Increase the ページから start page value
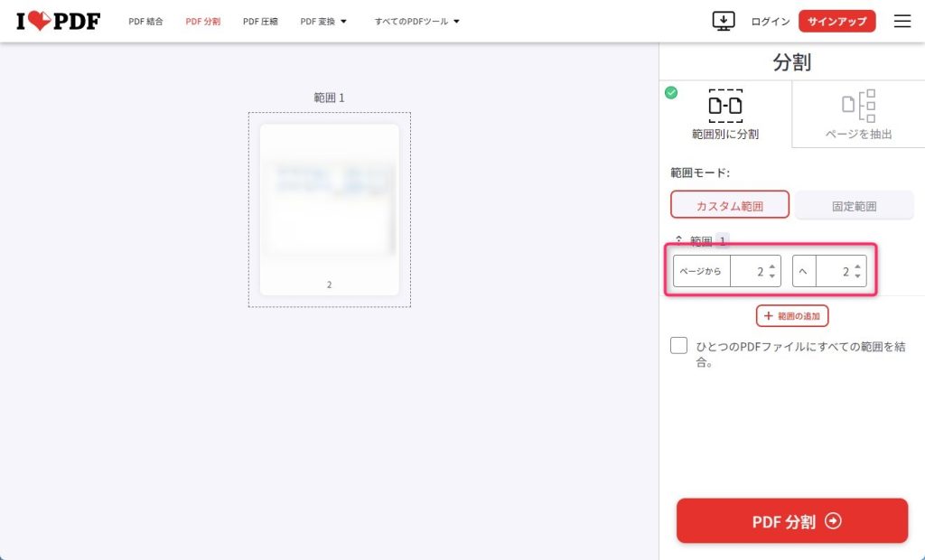 pos(772,266)
